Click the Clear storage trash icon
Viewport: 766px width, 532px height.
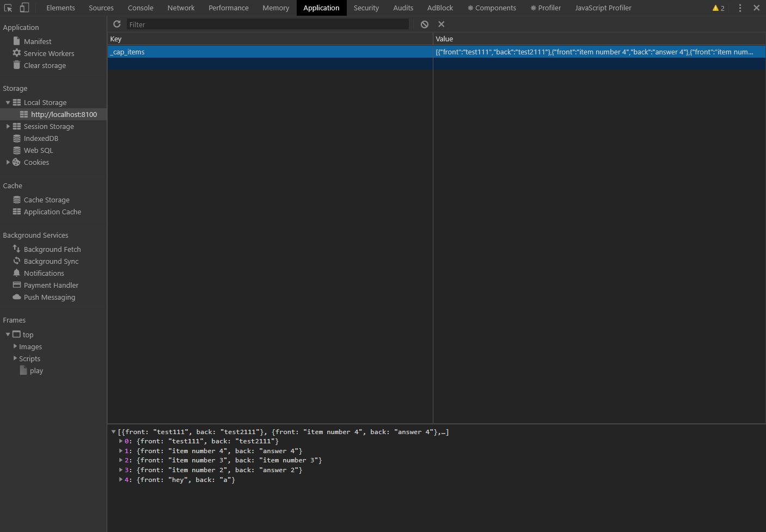pos(17,65)
